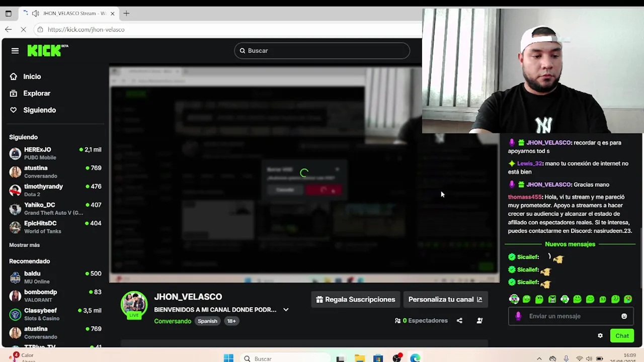Insert sixth smiling emote
The height and width of the screenshot is (362, 644).
577,299
